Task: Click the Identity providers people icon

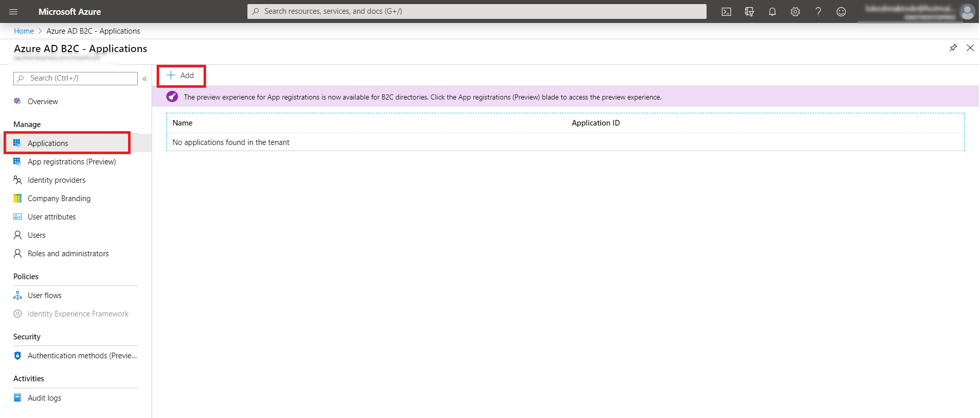Action: coord(17,180)
